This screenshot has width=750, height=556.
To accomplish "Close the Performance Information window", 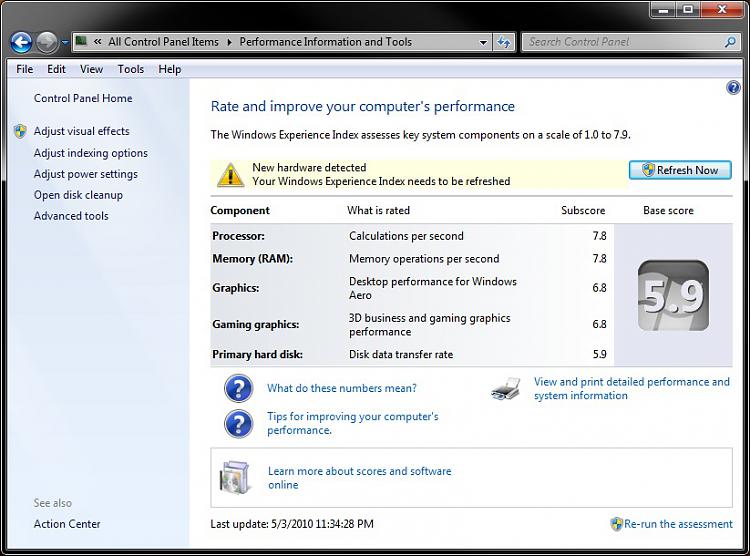I will [x=722, y=10].
